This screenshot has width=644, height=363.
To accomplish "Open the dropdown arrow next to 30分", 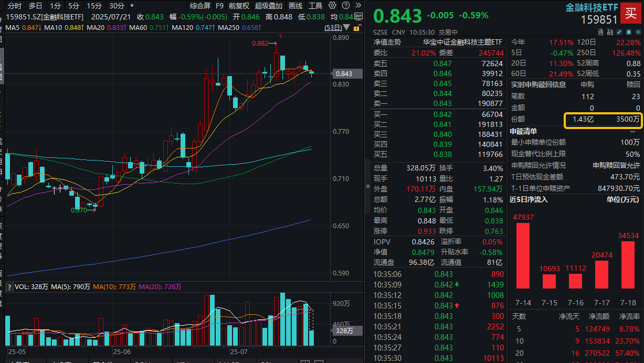I will point(132,6).
